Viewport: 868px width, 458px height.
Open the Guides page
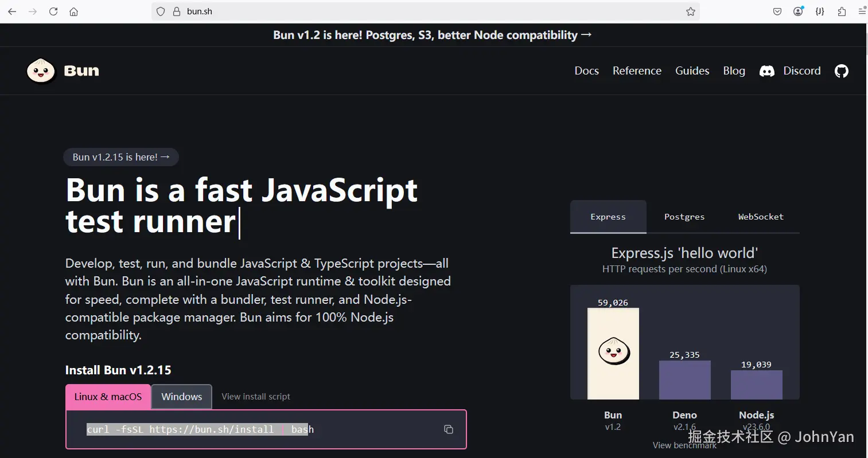point(692,71)
